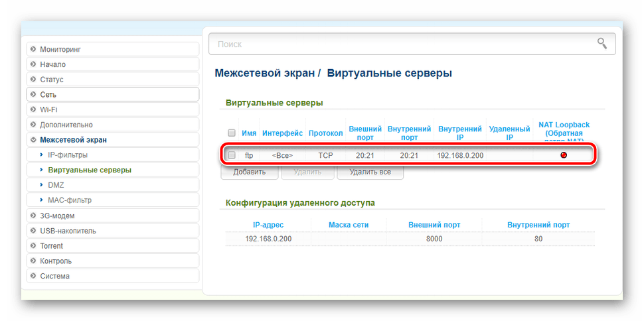Screen dimensions: 644x321
Task: Open the Система menu section
Action: coord(54,276)
